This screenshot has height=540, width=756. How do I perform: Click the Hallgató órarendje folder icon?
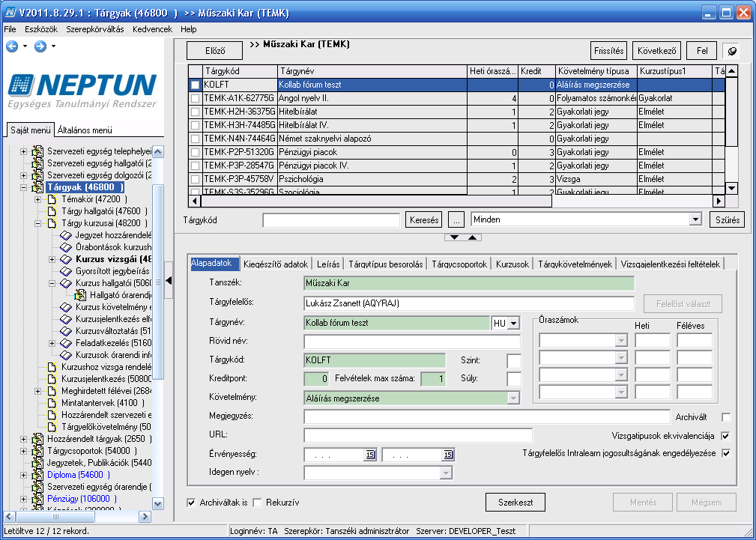[80, 296]
